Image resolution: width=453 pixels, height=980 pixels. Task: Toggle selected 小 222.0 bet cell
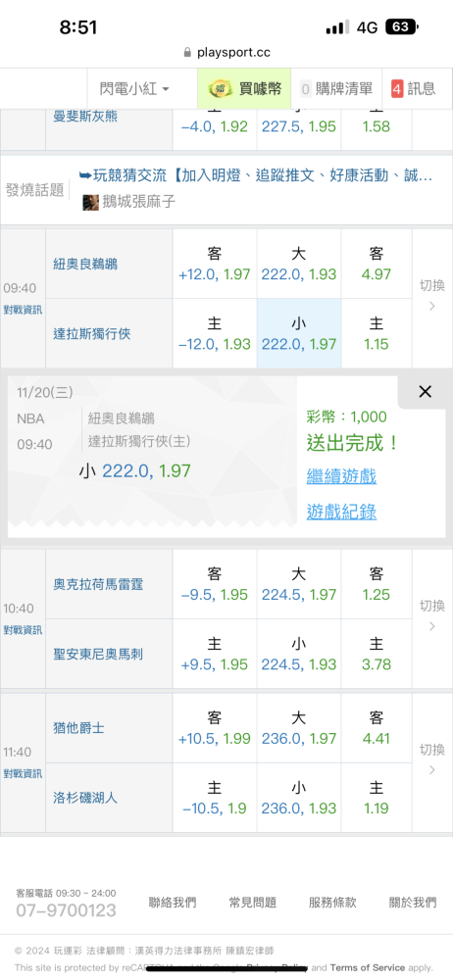point(299,334)
